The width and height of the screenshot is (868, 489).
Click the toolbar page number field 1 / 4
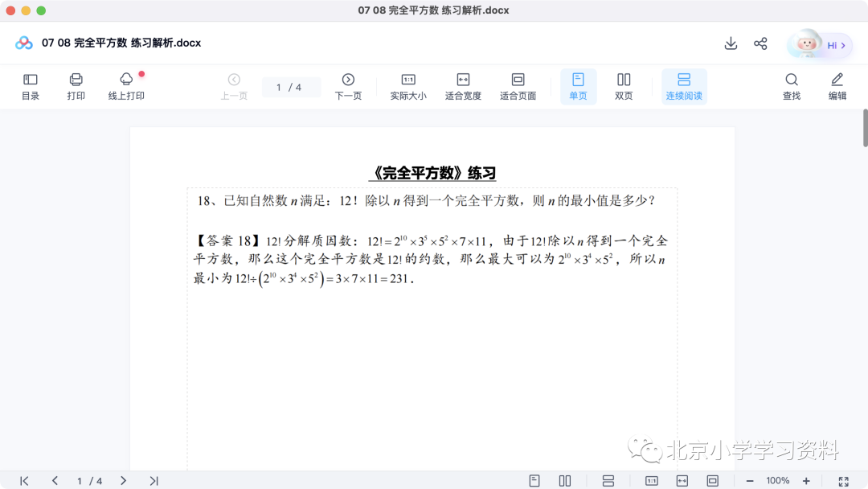click(291, 87)
